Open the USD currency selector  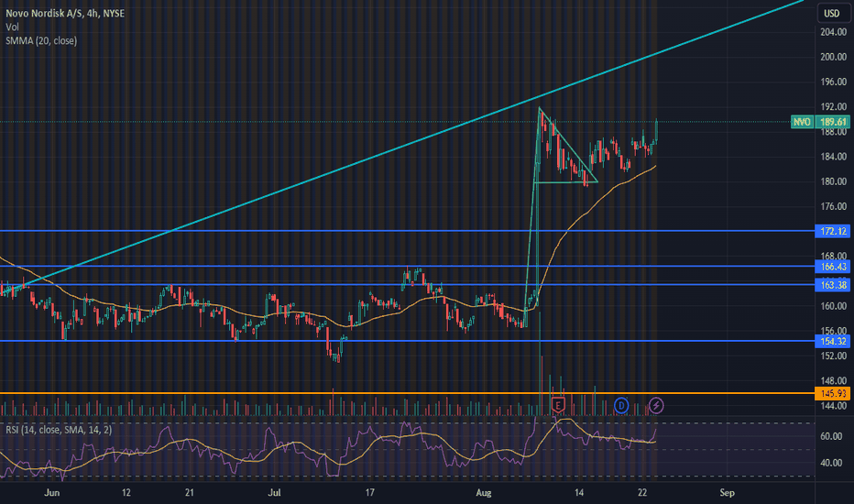[x=833, y=13]
